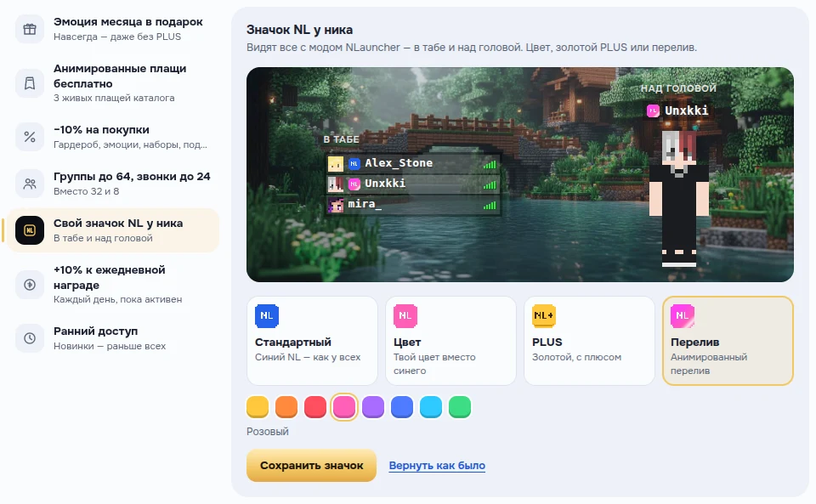816x504 pixels.
Task: Pick the orange color swatch
Action: 286,407
